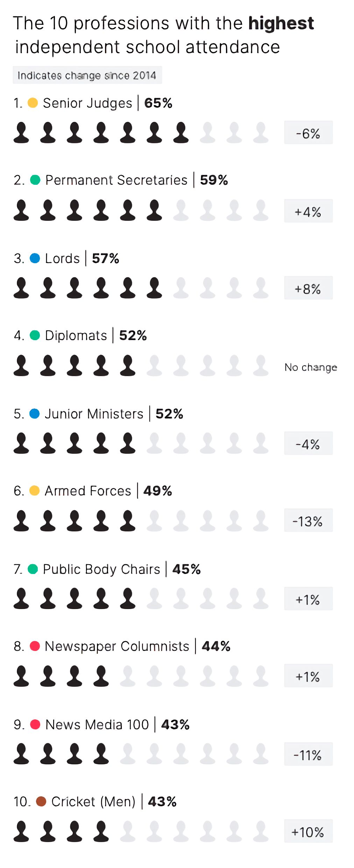Image resolution: width=354 pixels, height=868 pixels.
Task: Click the "Indicates change since 2014" label
Action: (87, 75)
